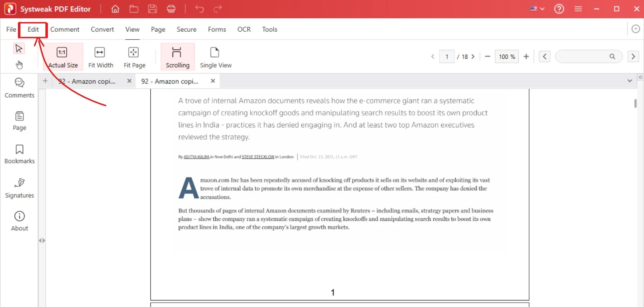The image size is (644, 307).
Task: Open the Forms menu
Action: (x=217, y=29)
